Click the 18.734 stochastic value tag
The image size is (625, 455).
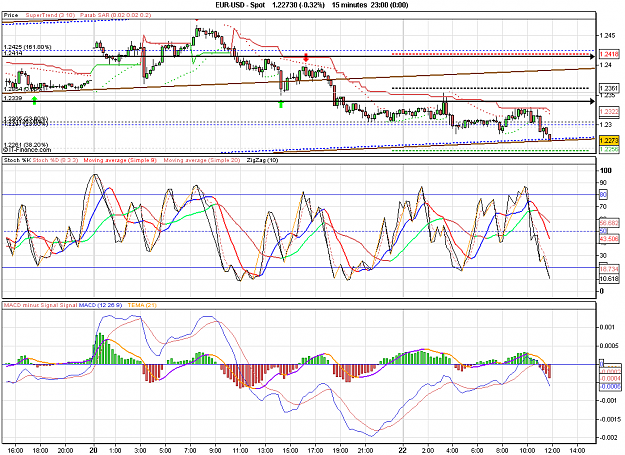[x=609, y=269]
